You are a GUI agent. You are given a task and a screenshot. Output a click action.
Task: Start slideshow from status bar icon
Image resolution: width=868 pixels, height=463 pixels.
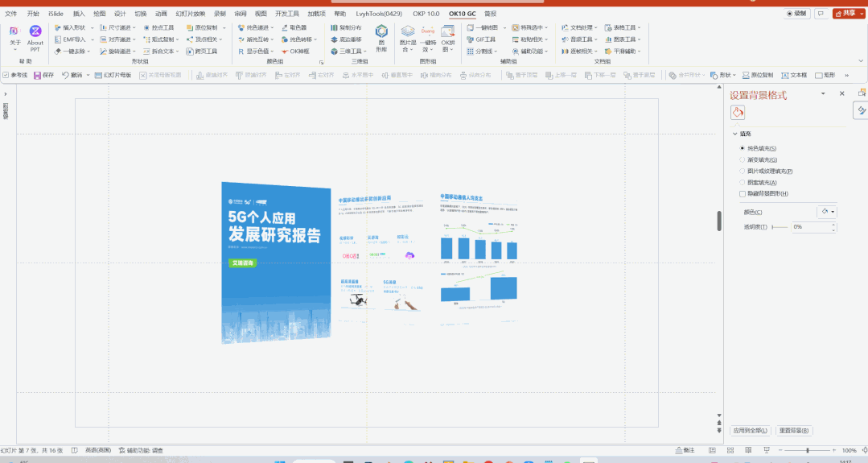point(767,450)
